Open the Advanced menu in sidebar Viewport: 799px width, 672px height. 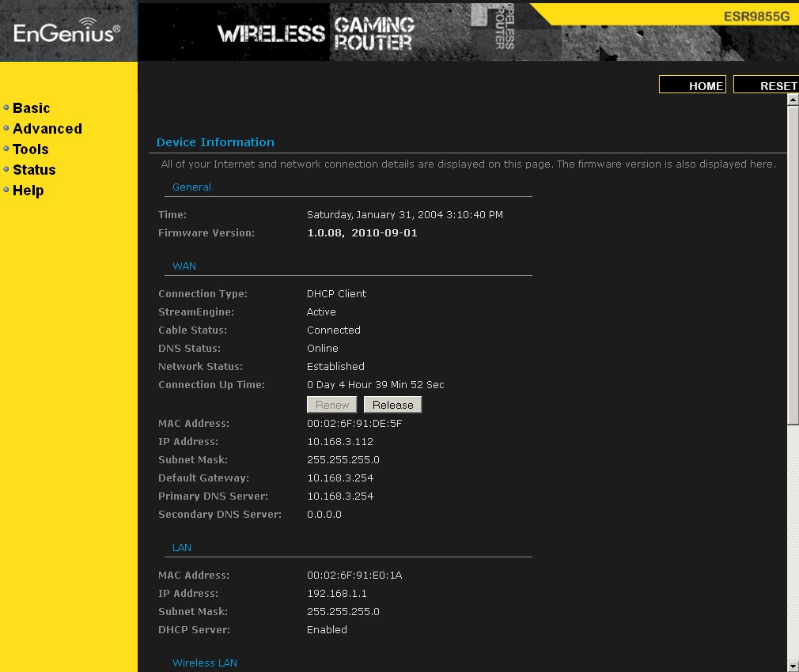pos(47,128)
